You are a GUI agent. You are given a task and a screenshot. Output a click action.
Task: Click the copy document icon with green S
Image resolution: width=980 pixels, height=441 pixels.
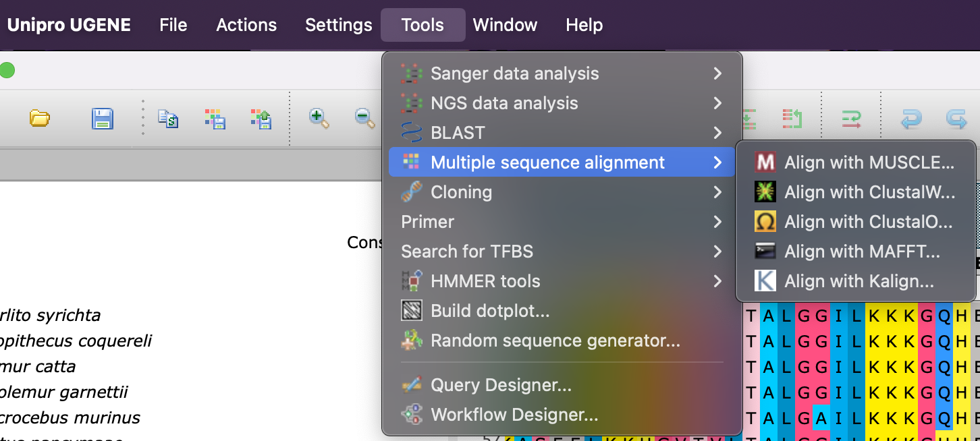(167, 119)
